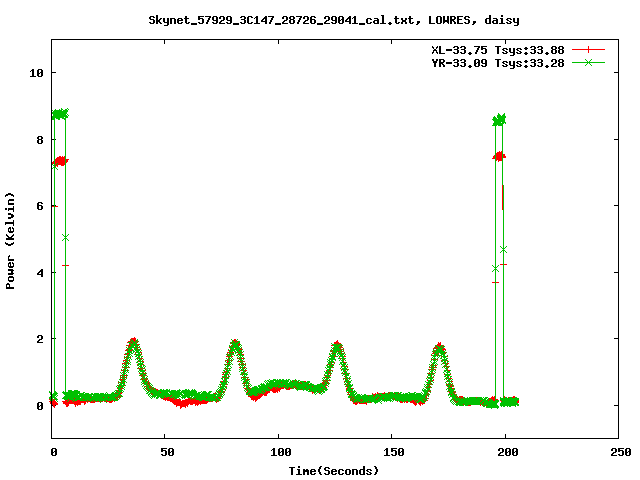Click the Power (Kelvin) y-axis label
Viewport: 640px width, 480px height.
coord(11,238)
